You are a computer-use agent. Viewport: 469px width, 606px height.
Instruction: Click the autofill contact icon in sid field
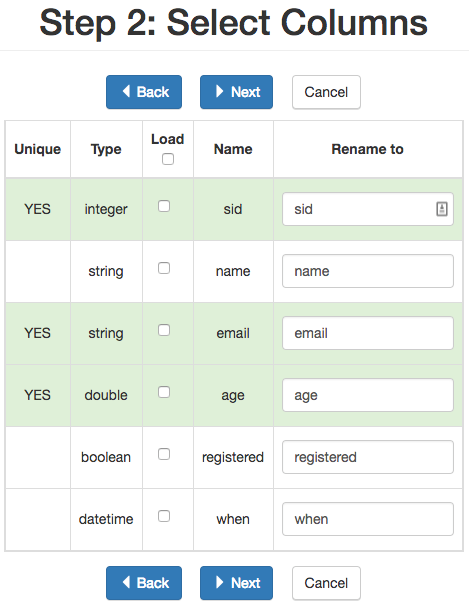pyautogui.click(x=442, y=209)
